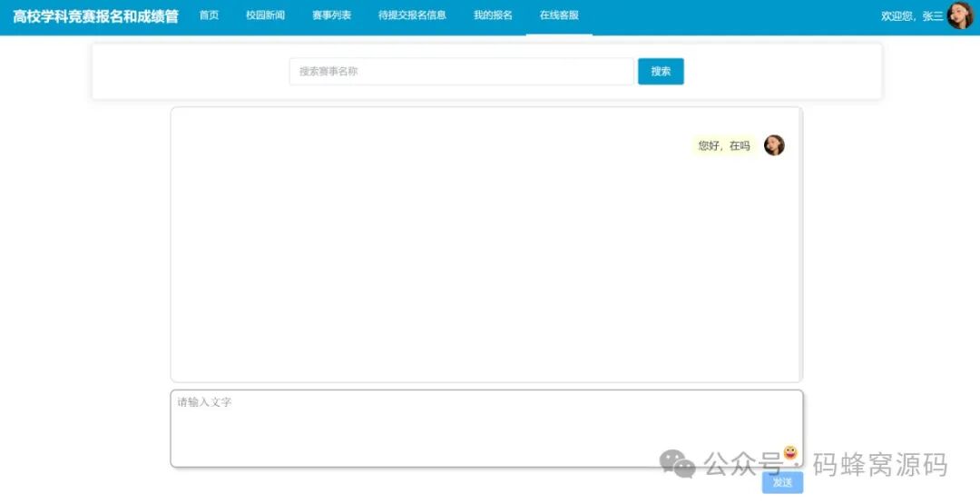This screenshot has width=980, height=504.
Task: Click the site title 高校学科竞赛报名和成绩管
Action: (x=95, y=16)
